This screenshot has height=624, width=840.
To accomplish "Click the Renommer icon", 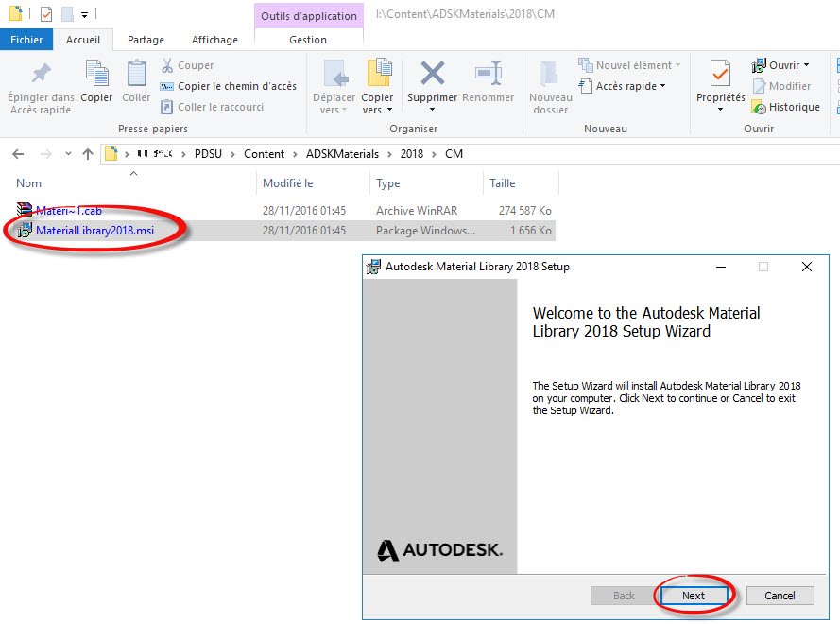I will [489, 73].
